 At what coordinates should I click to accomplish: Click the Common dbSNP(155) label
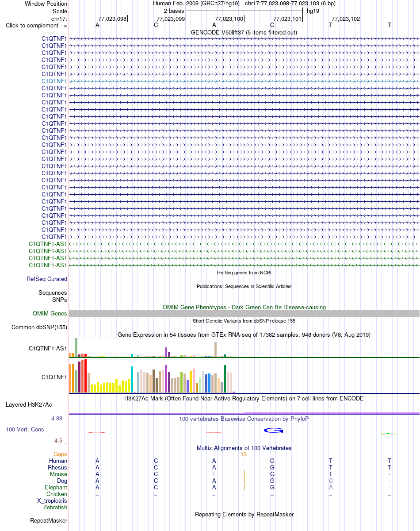point(39,327)
